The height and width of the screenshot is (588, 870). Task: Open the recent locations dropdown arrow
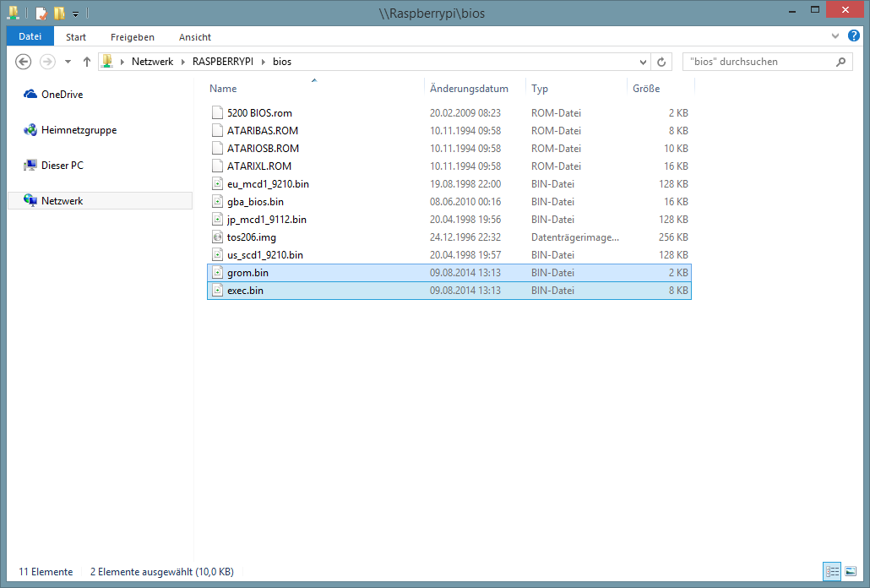tap(68, 62)
